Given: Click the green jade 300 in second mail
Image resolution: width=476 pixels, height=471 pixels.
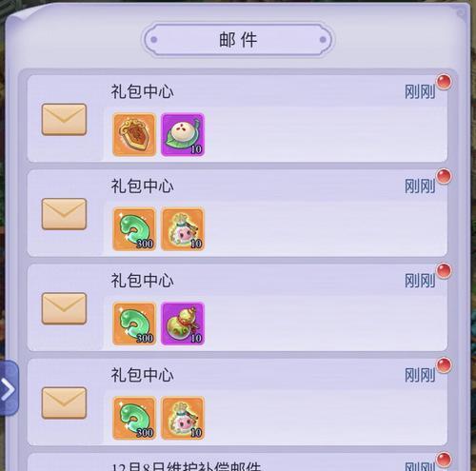Looking at the screenshot, I should click(x=134, y=229).
